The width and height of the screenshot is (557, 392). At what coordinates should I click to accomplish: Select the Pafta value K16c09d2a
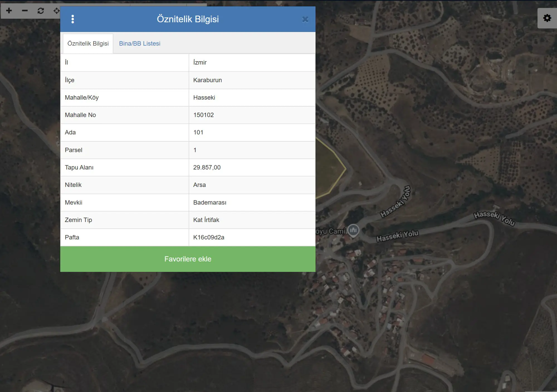pos(252,237)
